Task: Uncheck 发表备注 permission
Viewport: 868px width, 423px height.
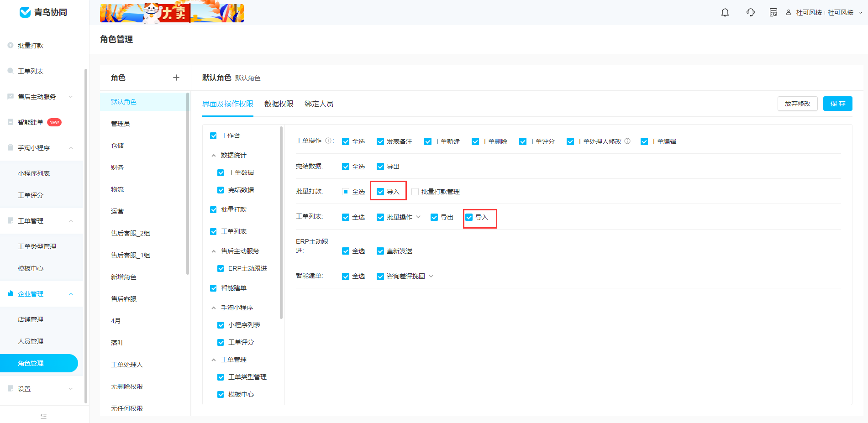Action: (380, 141)
